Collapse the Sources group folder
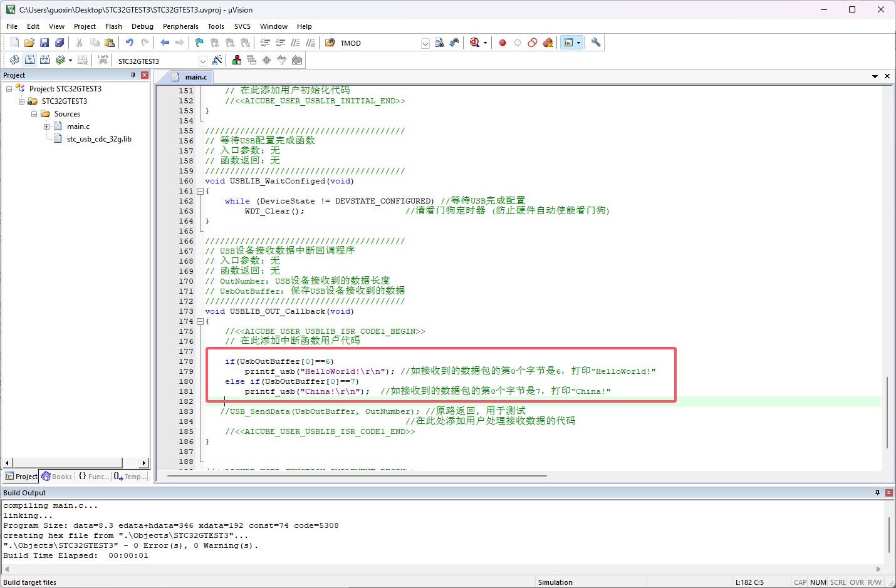Screen dimensions: 896x588 pyautogui.click(x=34, y=114)
